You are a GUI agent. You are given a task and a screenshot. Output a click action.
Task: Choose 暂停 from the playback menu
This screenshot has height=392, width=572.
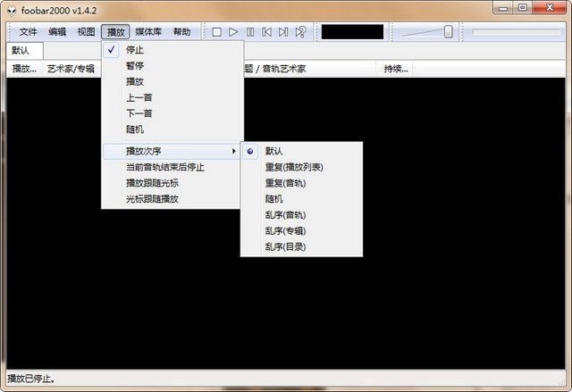pyautogui.click(x=173, y=66)
